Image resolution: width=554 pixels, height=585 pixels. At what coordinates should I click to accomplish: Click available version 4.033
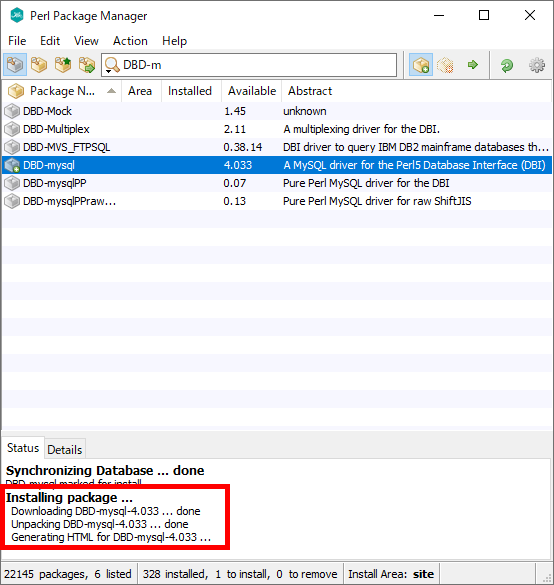[x=238, y=165]
